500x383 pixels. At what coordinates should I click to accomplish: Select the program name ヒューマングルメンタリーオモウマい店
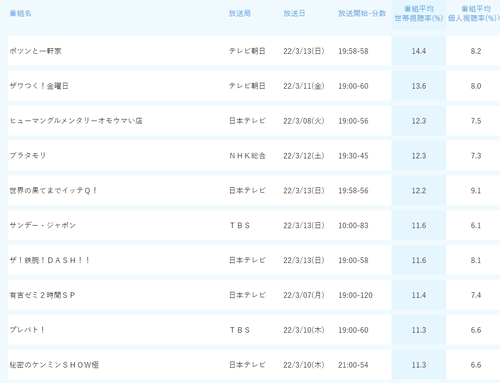[x=76, y=121]
